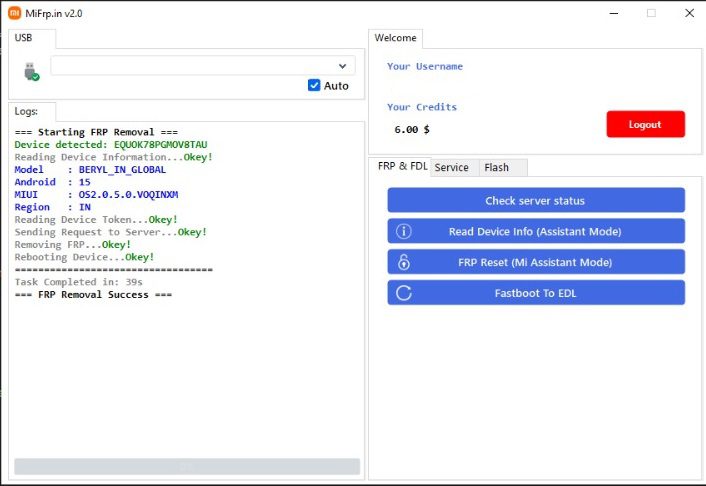
Task: Click the circular arrow icon on Fastboot To EDL
Action: pyautogui.click(x=404, y=293)
